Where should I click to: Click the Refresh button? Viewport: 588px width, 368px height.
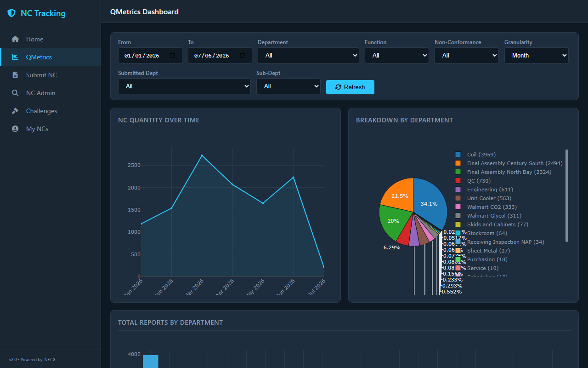point(350,87)
